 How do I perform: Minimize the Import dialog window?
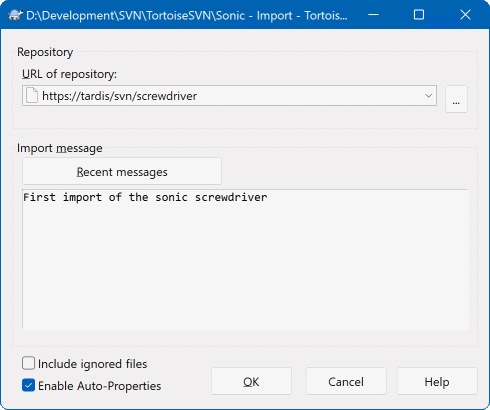click(x=373, y=15)
